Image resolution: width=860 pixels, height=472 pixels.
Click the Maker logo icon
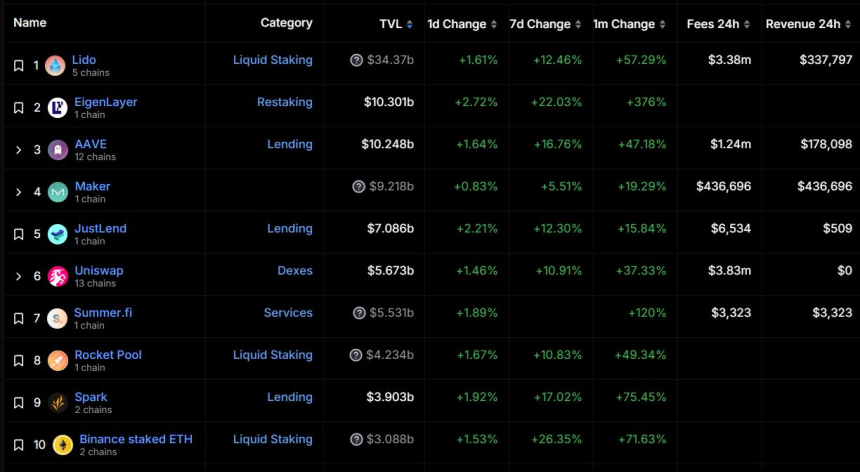coord(58,192)
